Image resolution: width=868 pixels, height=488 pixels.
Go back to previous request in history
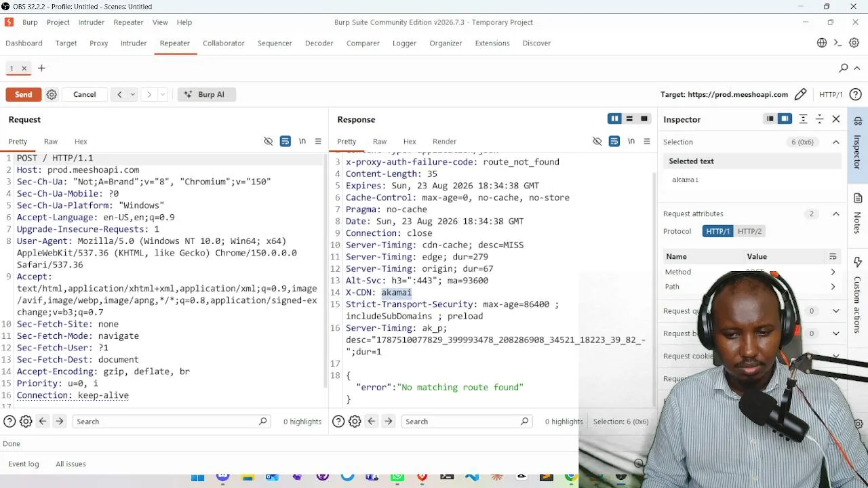tap(119, 94)
